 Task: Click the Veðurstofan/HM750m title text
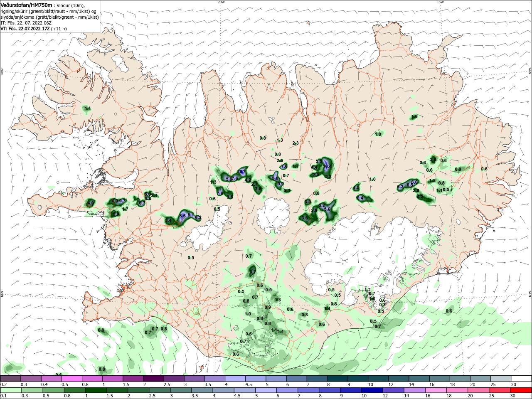[26, 5]
